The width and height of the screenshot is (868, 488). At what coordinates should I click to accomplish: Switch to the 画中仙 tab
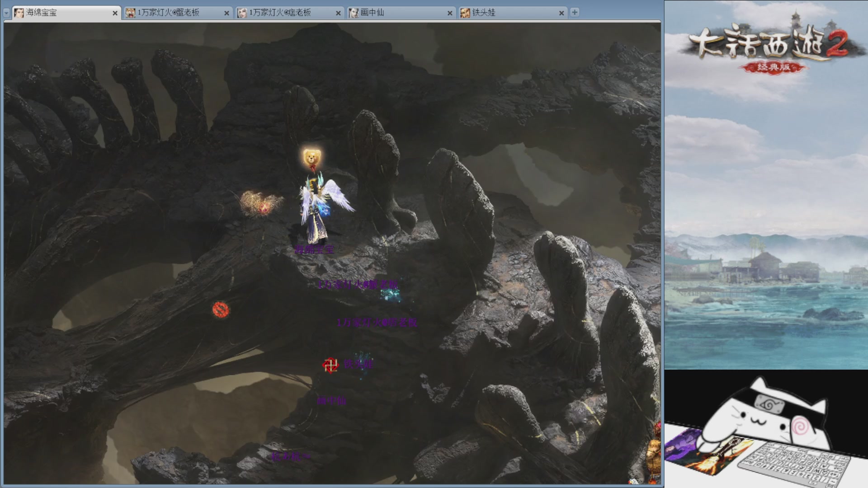(x=401, y=13)
